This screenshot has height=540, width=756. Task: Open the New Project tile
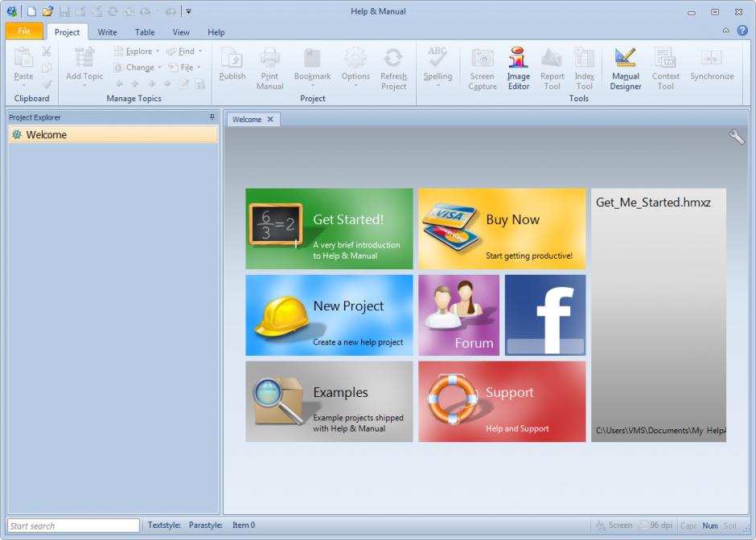click(x=329, y=316)
